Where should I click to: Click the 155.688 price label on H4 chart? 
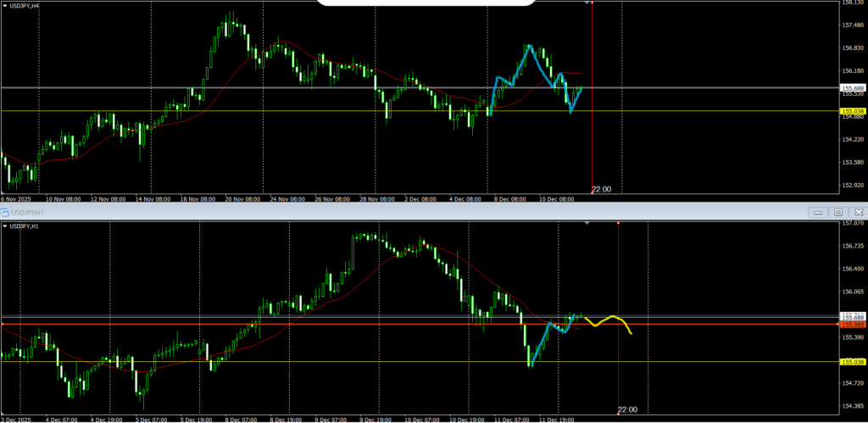pyautogui.click(x=852, y=88)
